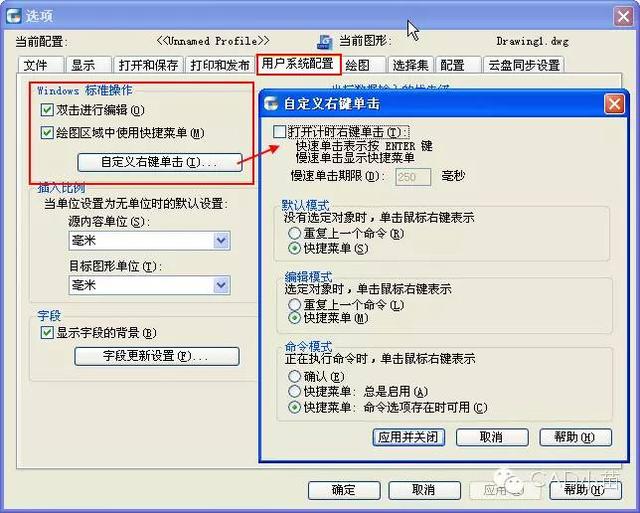This screenshot has height=513, width=640.
Task: Open the 配置 tab
Action: (458, 65)
